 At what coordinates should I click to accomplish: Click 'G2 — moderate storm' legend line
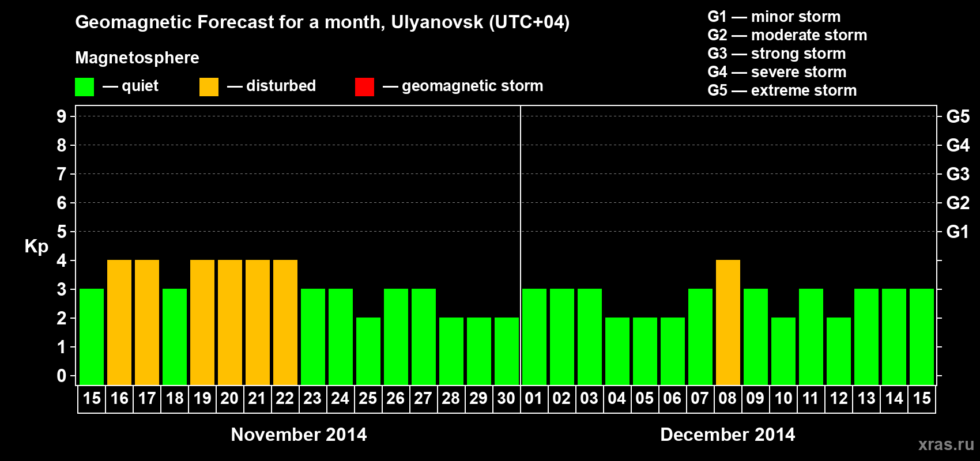click(x=787, y=35)
